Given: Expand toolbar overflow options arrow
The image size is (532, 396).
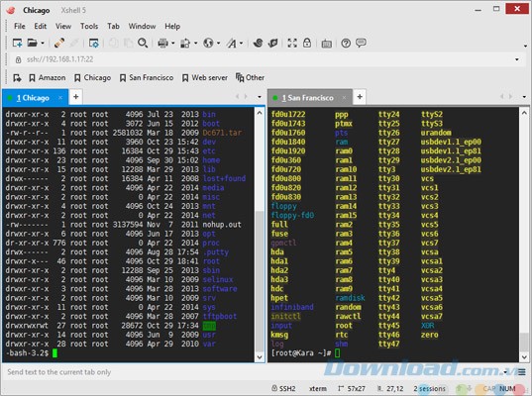Looking at the screenshot, I should tap(525, 46).
